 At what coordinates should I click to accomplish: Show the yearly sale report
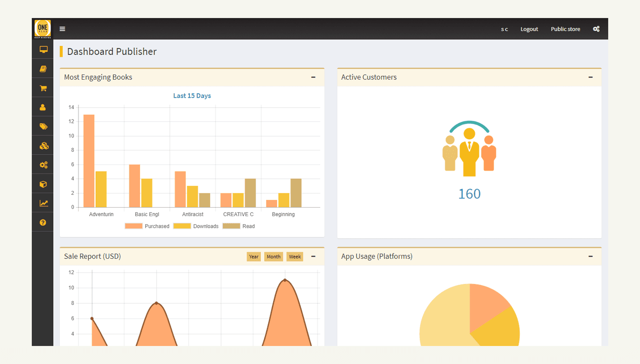coord(254,256)
